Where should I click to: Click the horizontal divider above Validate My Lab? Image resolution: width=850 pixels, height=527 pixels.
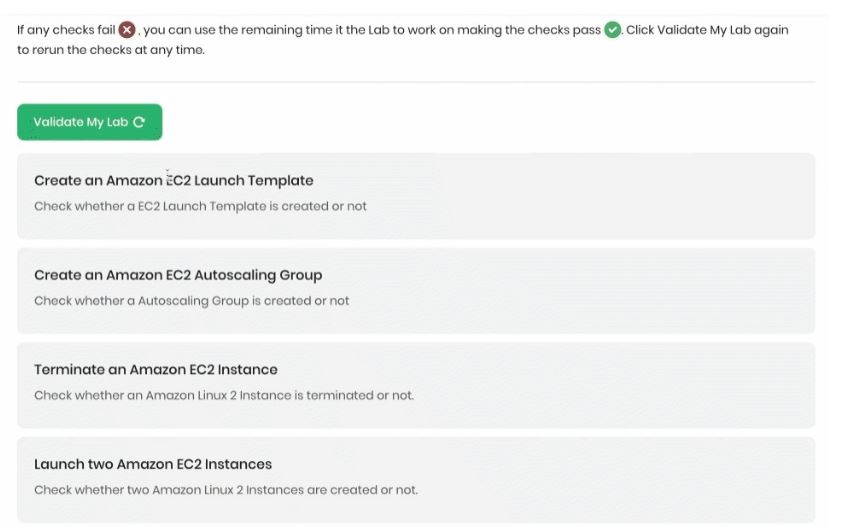pyautogui.click(x=416, y=82)
